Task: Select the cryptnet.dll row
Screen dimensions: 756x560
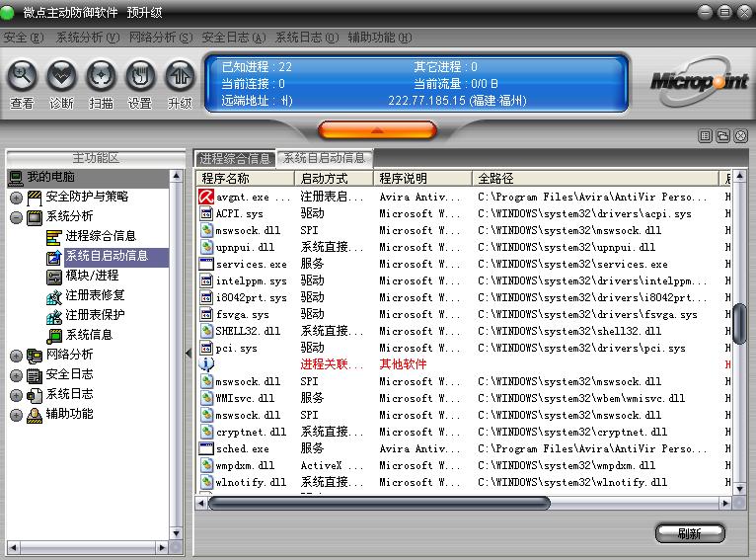Action: (x=463, y=432)
